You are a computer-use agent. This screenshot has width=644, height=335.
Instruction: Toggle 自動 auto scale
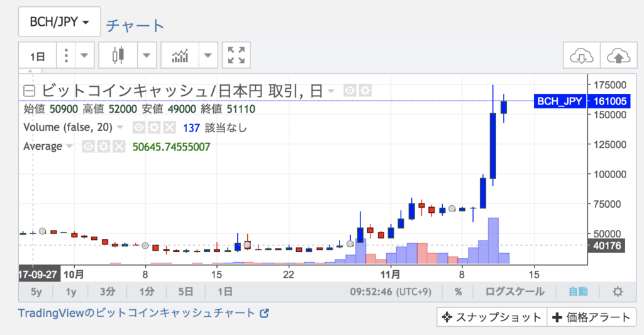pos(578,292)
